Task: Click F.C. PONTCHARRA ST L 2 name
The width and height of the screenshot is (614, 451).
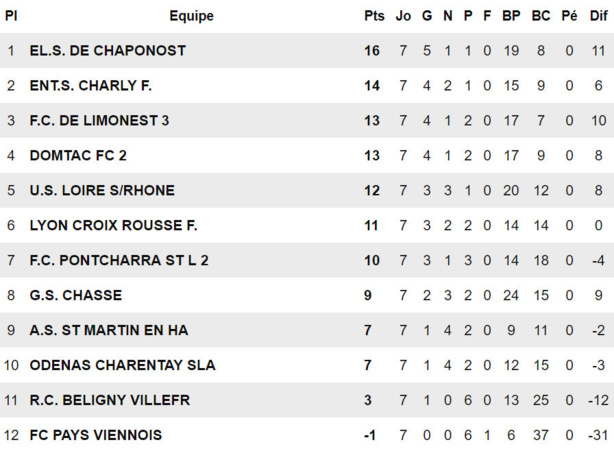Action: (119, 261)
